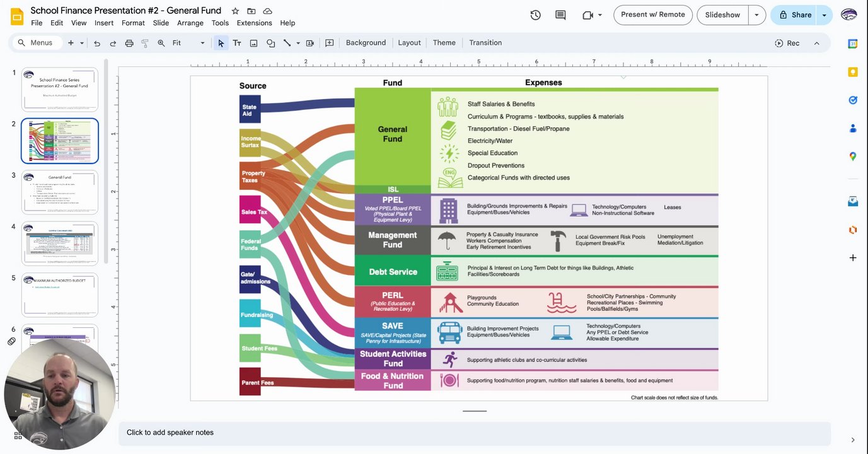Click the Background button
868x454 pixels.
tap(366, 43)
